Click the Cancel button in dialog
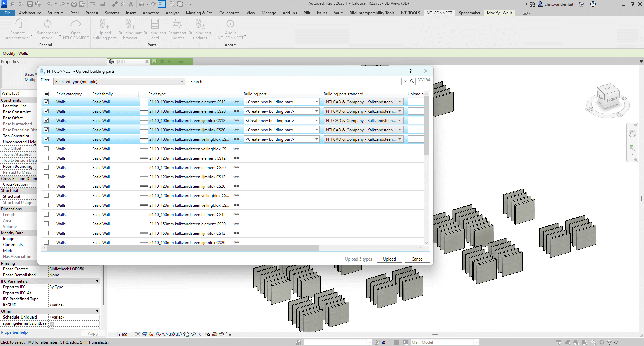The image size is (644, 346). click(417, 259)
